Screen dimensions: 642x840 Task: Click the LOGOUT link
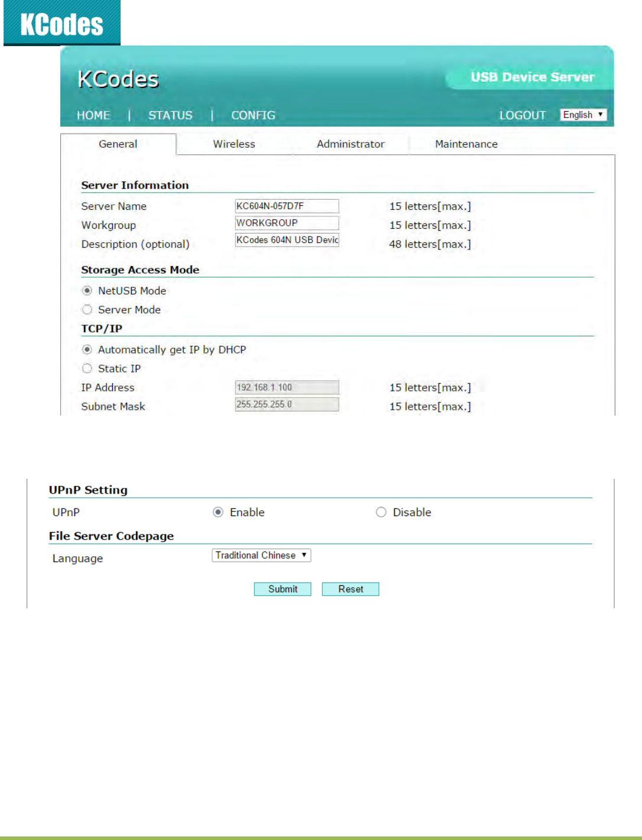tap(523, 115)
